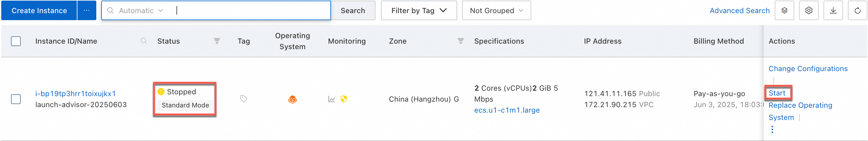This screenshot has width=868, height=141.
Task: Click the layers icon beside Advanced Search
Action: pos(784,10)
